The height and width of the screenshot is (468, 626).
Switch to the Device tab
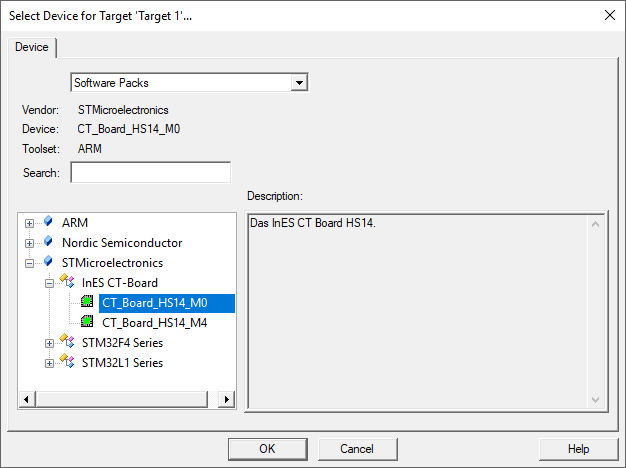point(32,47)
